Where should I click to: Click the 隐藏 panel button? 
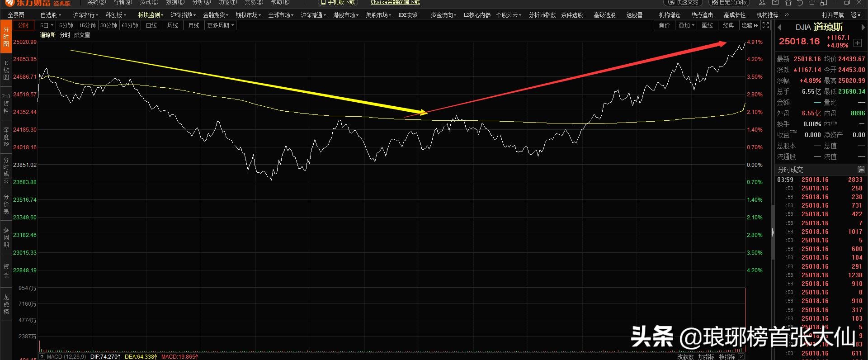coord(750,25)
